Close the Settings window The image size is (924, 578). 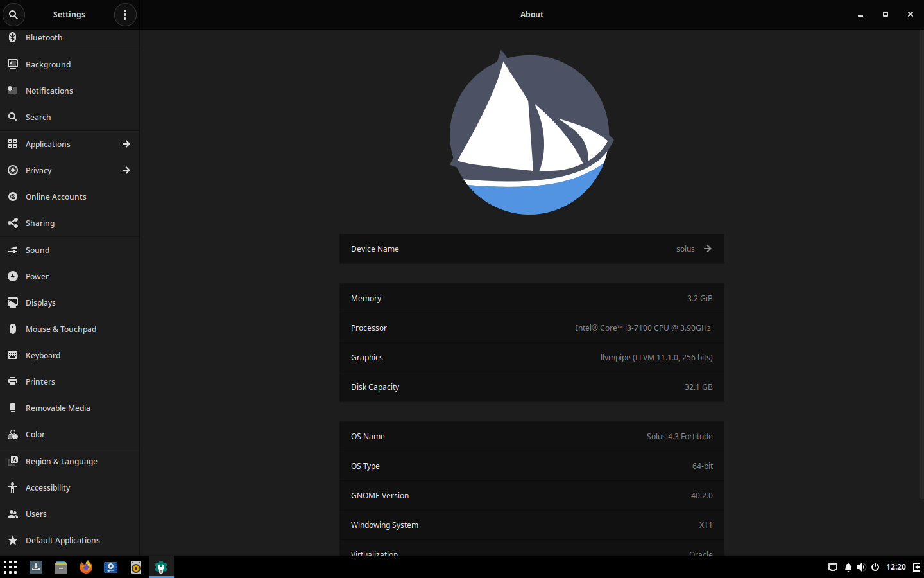910,14
